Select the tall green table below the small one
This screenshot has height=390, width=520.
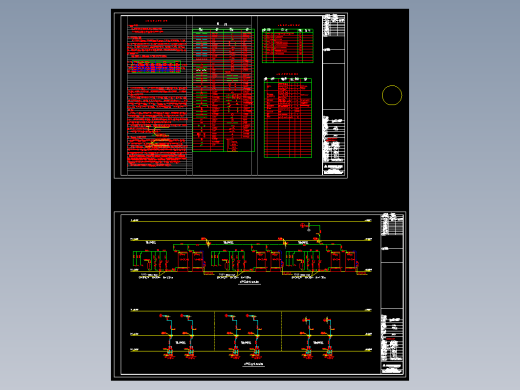click(288, 118)
